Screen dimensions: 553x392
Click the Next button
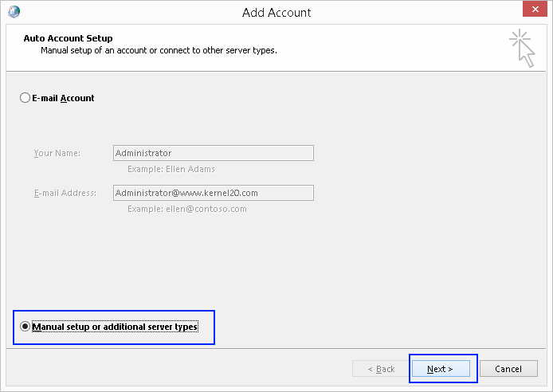(441, 369)
